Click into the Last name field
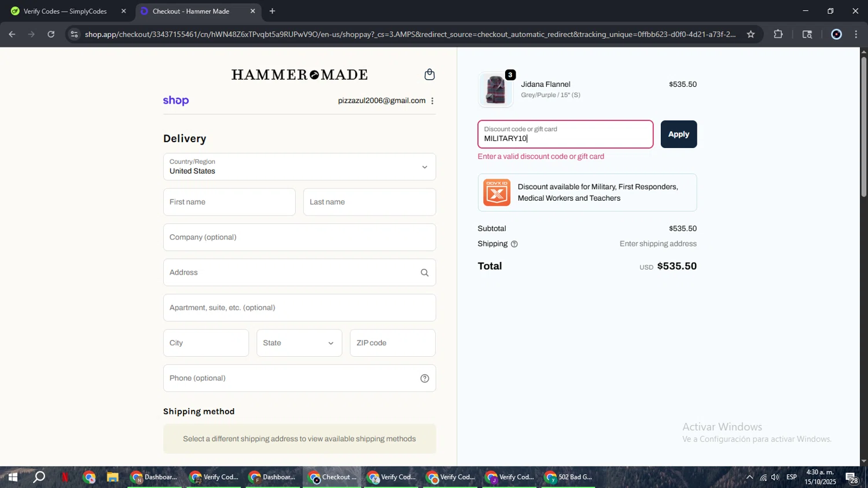 tap(369, 202)
